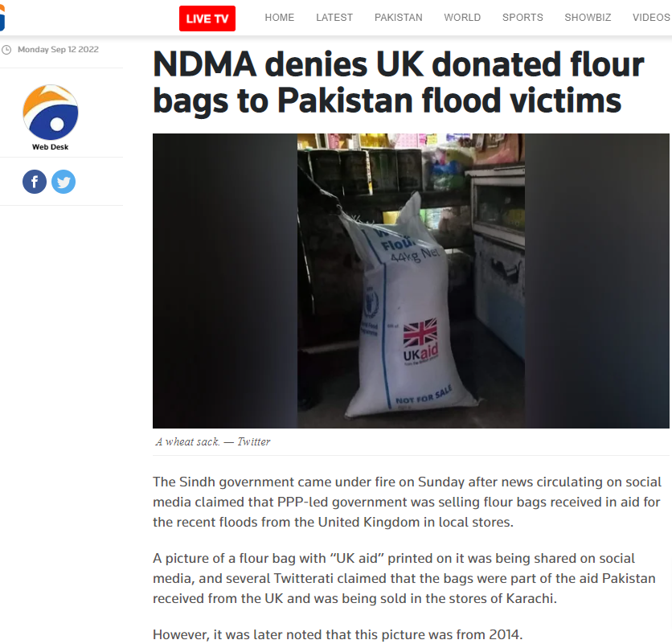Image resolution: width=672 pixels, height=644 pixels.
Task: Click the Geo News Web Desk logo
Action: tap(51, 113)
